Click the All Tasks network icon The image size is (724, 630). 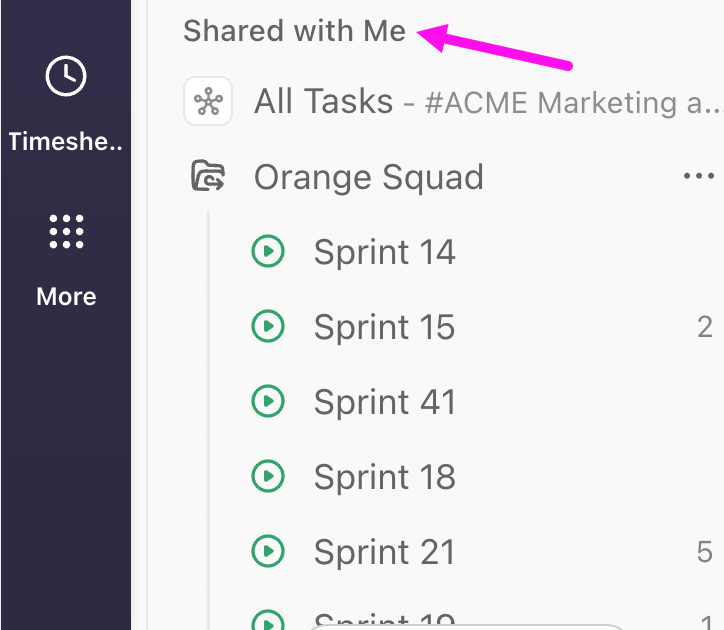208,102
